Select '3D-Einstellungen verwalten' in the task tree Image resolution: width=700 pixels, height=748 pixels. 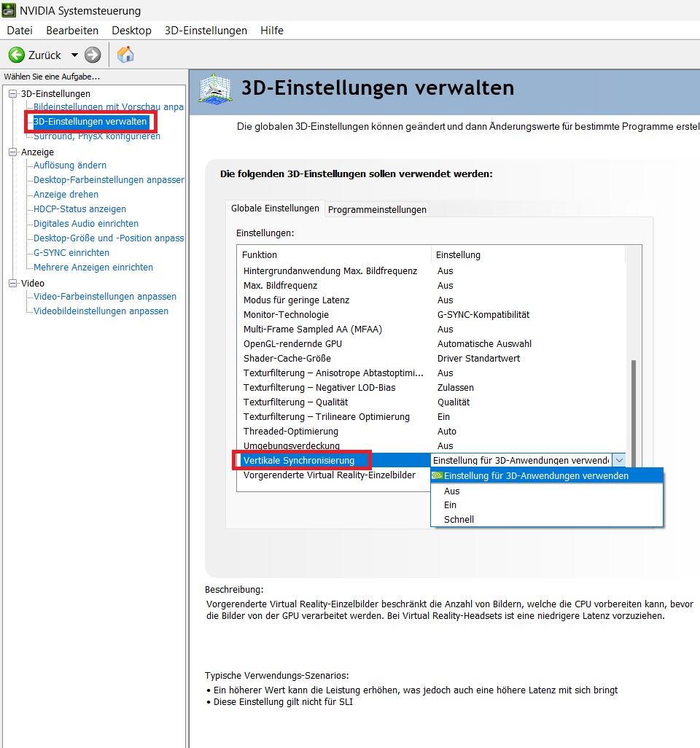(x=90, y=122)
